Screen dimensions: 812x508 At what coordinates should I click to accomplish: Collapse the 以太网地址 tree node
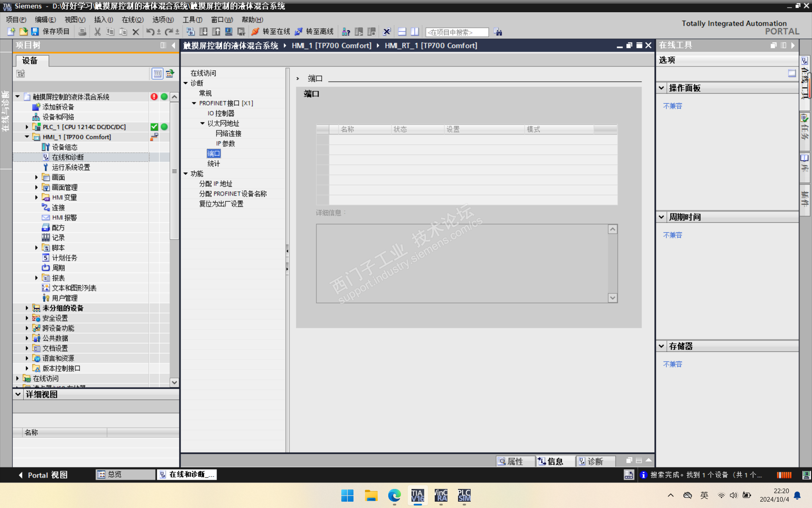pyautogui.click(x=202, y=124)
